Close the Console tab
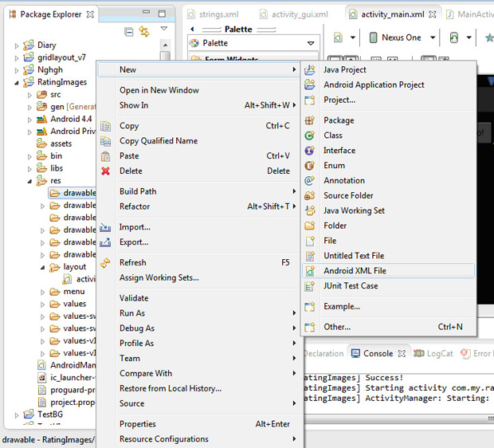 402,354
